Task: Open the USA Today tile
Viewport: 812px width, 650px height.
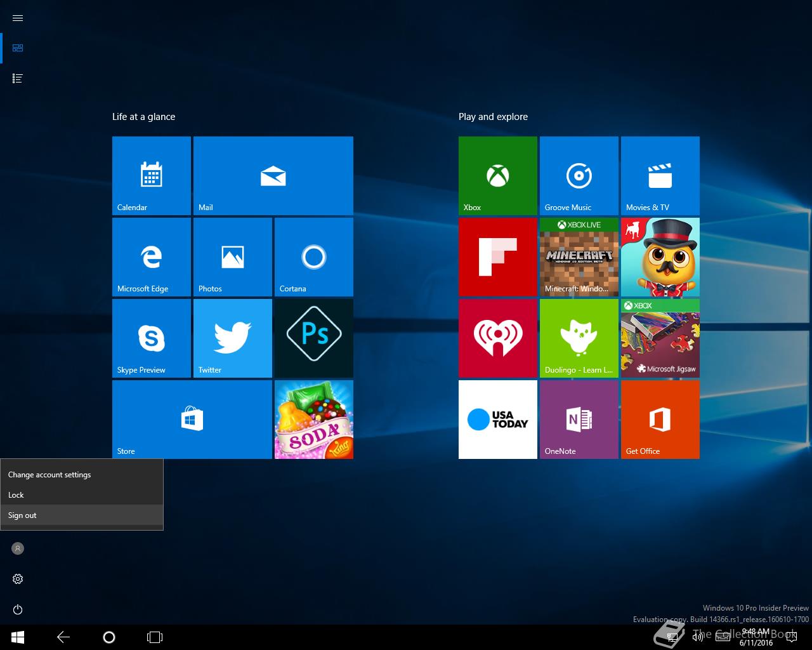Action: [x=498, y=420]
